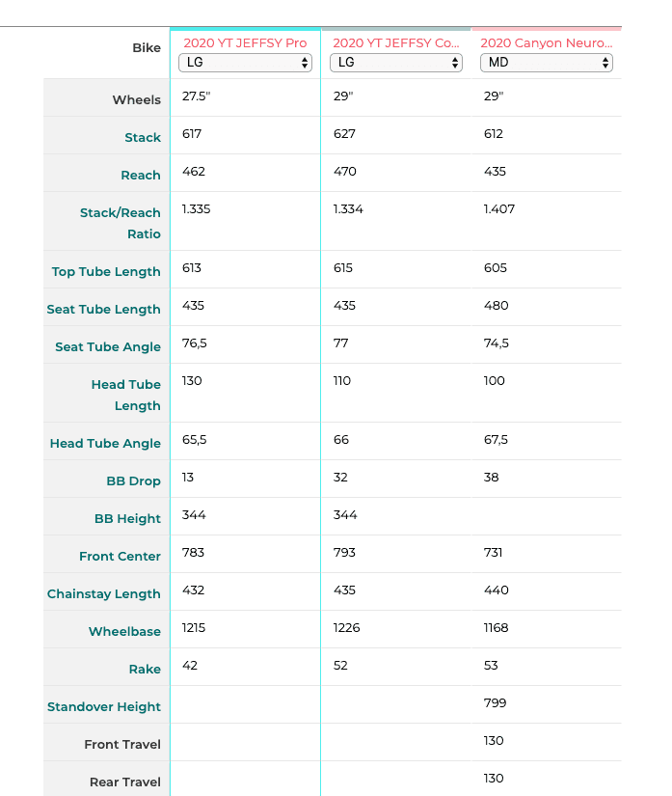Select the Stack/Reach Ratio label
This screenshot has height=796, width=672.
point(121,223)
